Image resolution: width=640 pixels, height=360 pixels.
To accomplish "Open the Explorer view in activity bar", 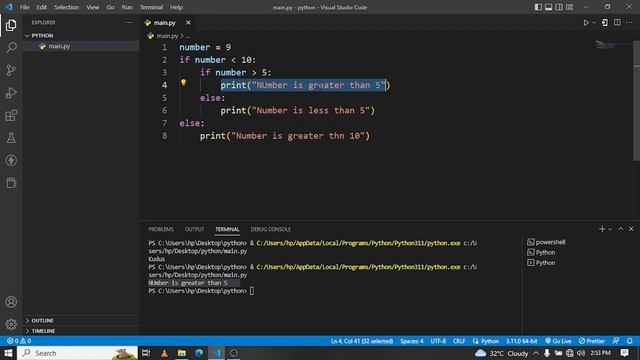I will click(11, 25).
